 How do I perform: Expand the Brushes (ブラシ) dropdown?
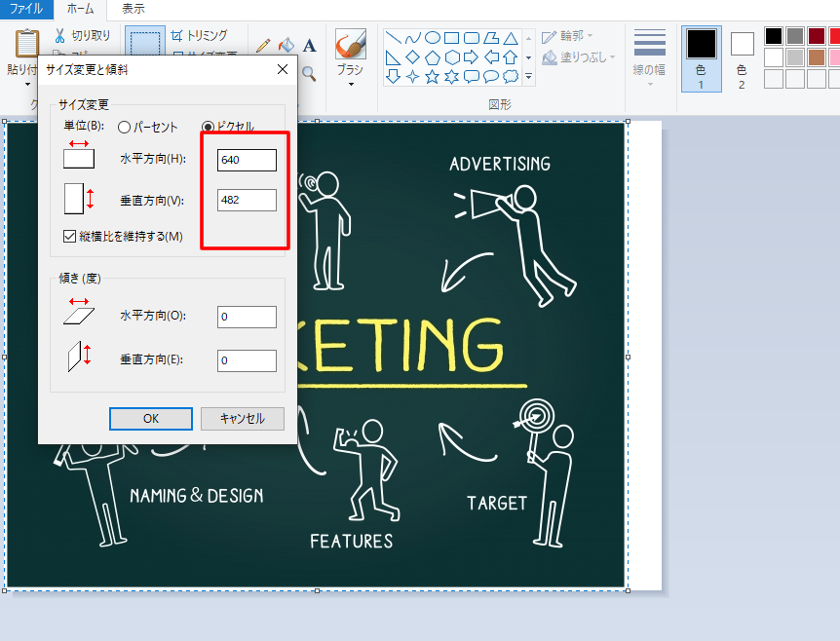[x=350, y=83]
